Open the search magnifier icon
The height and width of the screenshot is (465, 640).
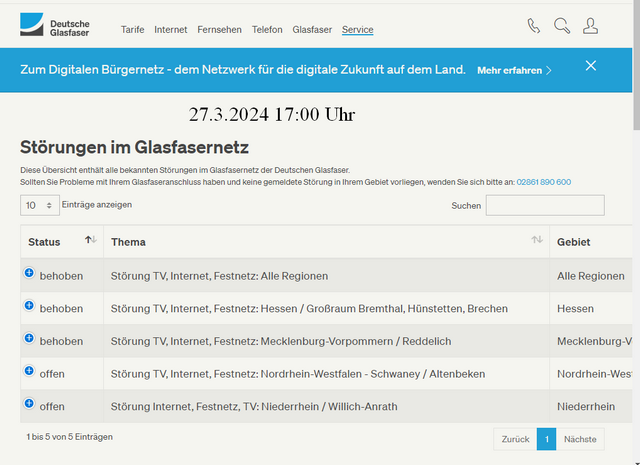(562, 26)
